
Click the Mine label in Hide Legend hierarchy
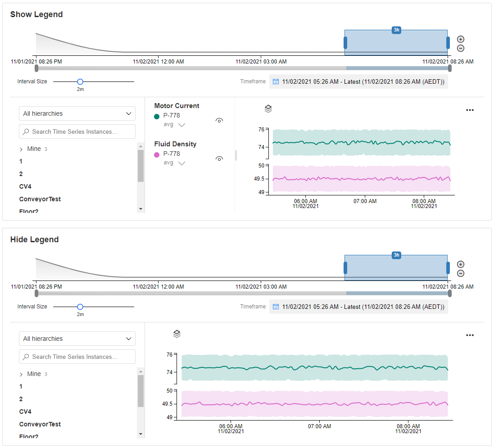point(34,374)
